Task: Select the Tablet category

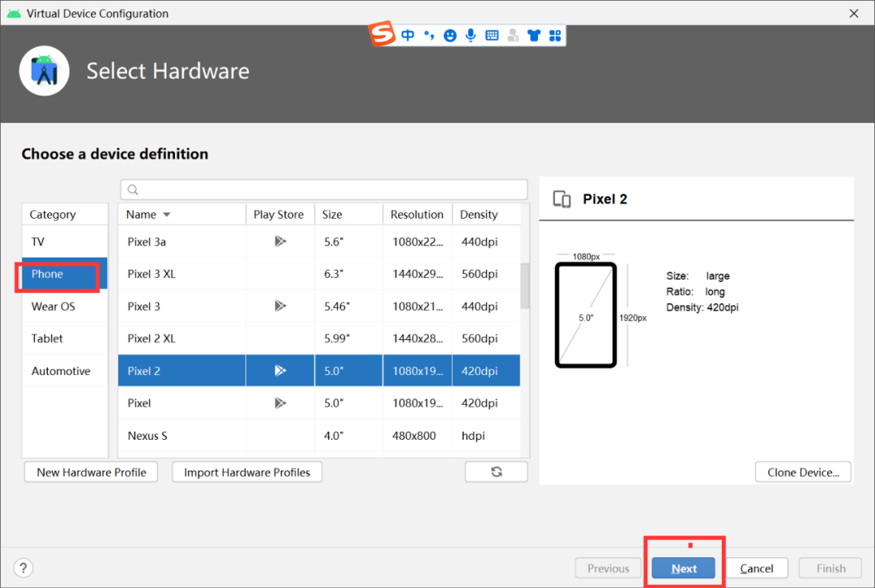Action: click(65, 339)
